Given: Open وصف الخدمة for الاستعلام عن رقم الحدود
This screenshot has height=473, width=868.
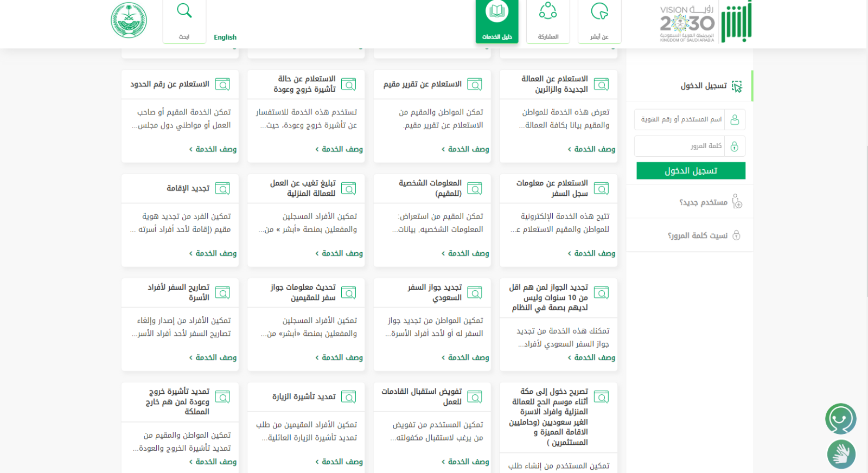Looking at the screenshot, I should (213, 149).
